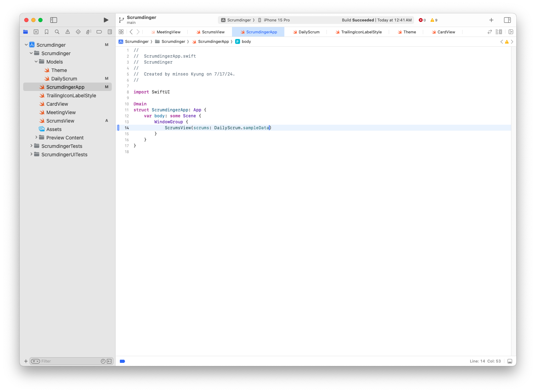Collapse the Scrumdinger project root
This screenshot has height=392, width=536.
26,45
